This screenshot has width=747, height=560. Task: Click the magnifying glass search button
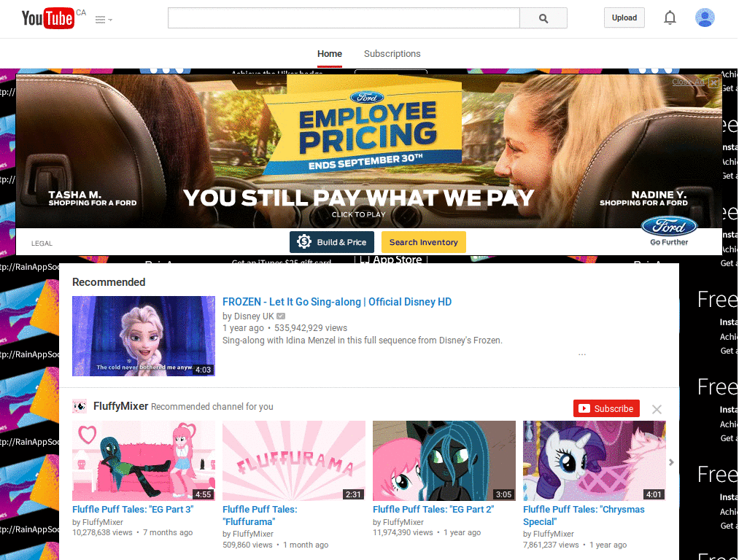[543, 18]
